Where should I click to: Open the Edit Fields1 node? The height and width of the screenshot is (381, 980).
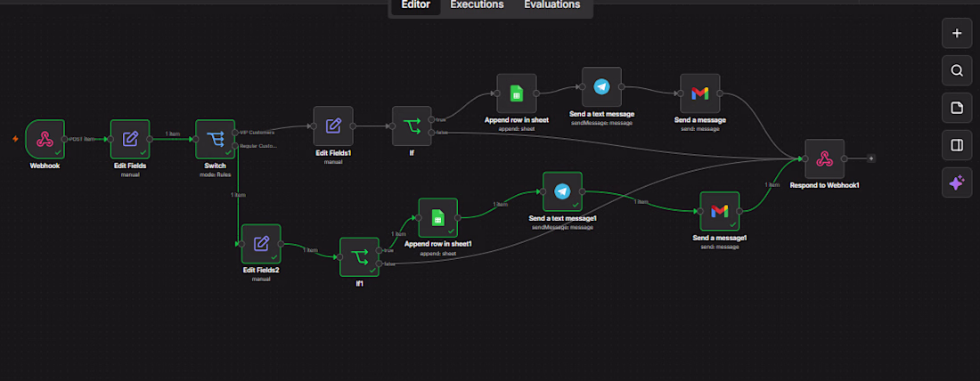tap(333, 126)
